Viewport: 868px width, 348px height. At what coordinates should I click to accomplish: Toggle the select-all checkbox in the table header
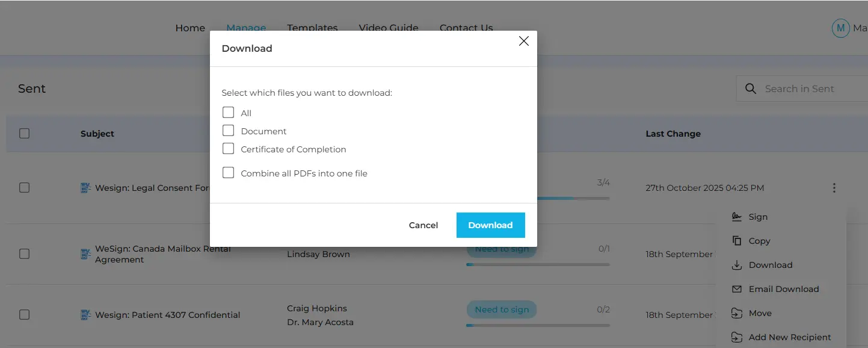[24, 133]
